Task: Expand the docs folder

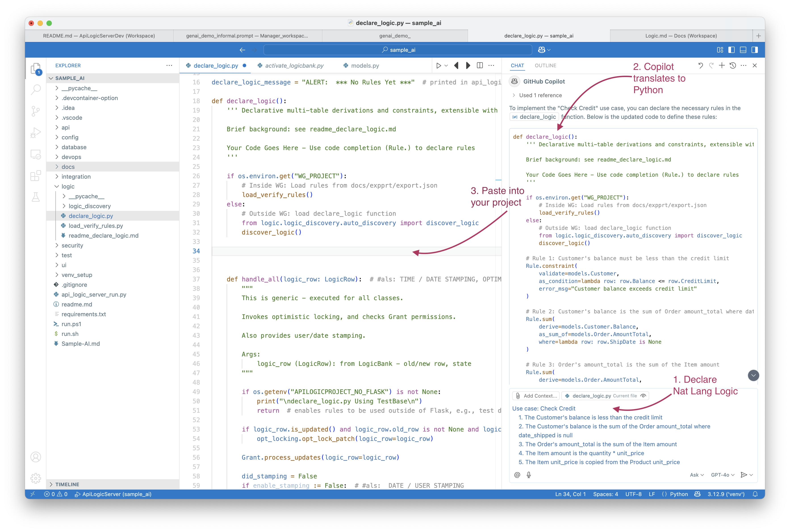Action: point(113,167)
